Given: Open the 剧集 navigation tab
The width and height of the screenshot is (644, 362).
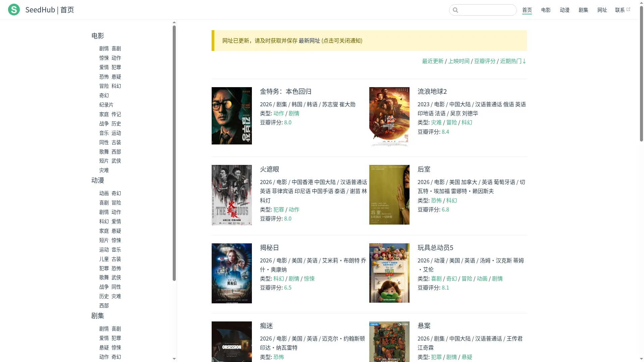Looking at the screenshot, I should [583, 10].
